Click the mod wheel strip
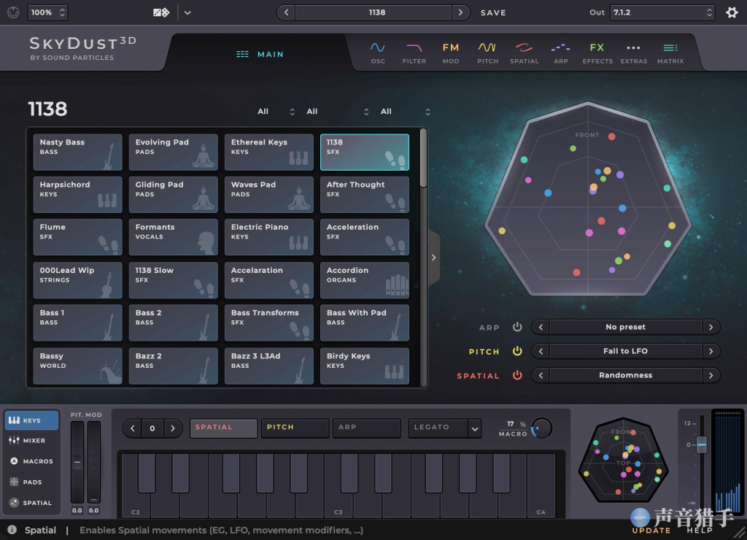 [x=94, y=462]
